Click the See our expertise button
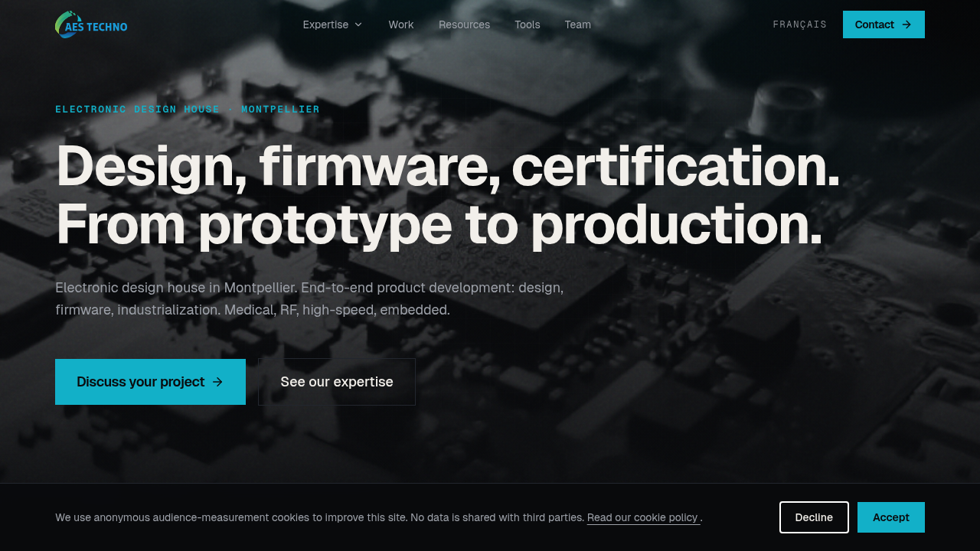 pos(337,382)
